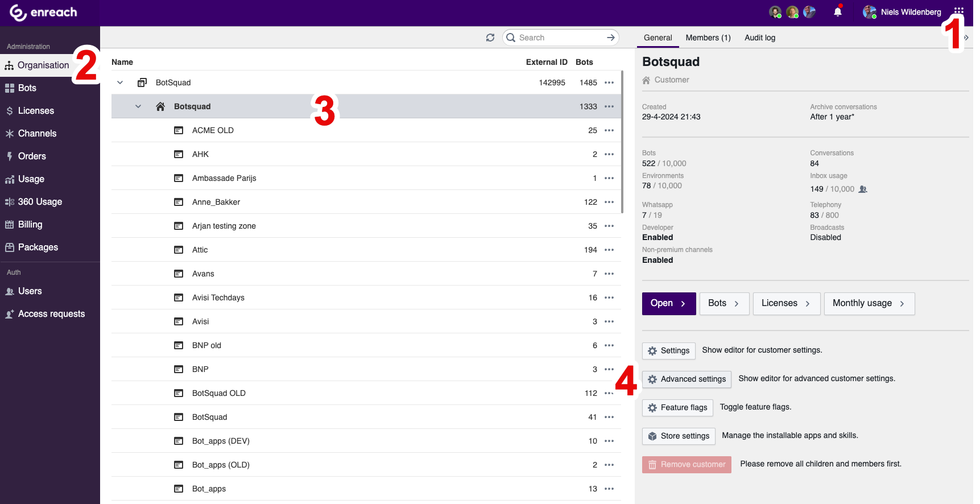Collapse the top-level BotSquad tree row
Viewport: 980px width, 504px height.
120,82
